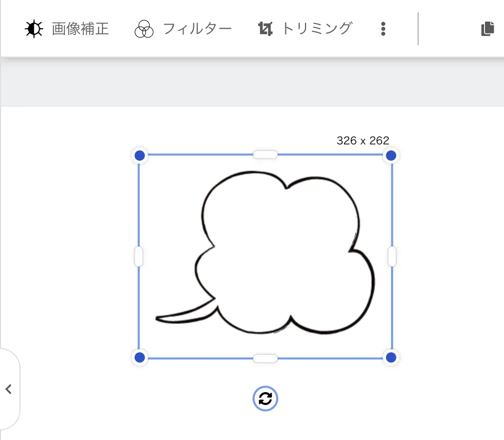Click the 326 x 262 size label
This screenshot has height=440, width=504.
click(363, 139)
